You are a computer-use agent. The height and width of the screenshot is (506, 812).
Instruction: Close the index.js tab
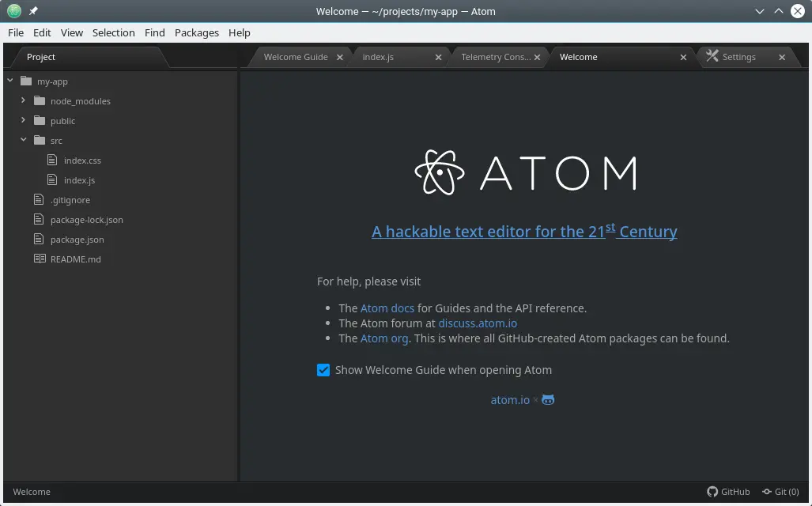click(438, 58)
